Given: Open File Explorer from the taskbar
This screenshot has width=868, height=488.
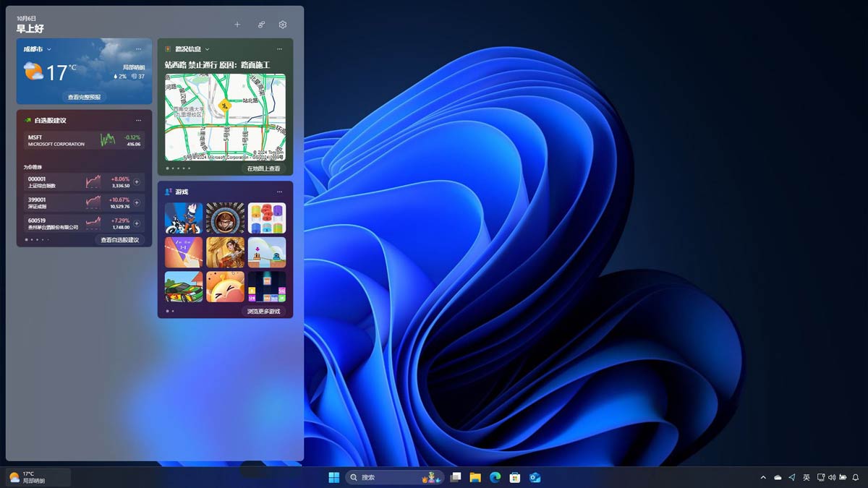Looking at the screenshot, I should [475, 477].
